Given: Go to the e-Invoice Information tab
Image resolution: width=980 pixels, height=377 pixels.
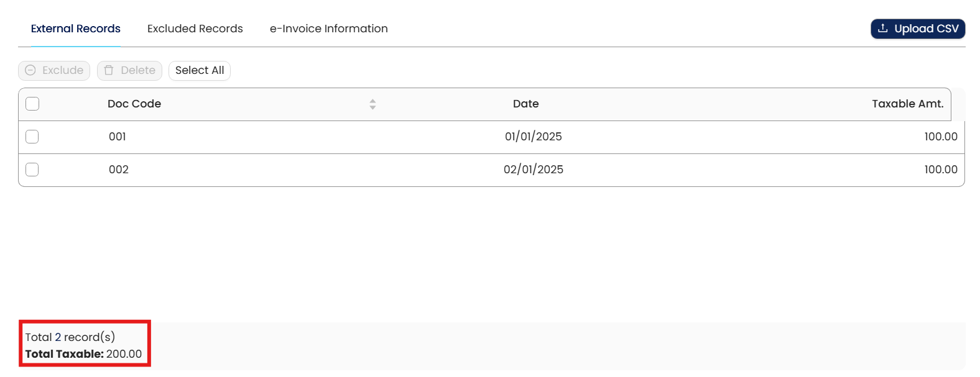Looking at the screenshot, I should [x=329, y=29].
